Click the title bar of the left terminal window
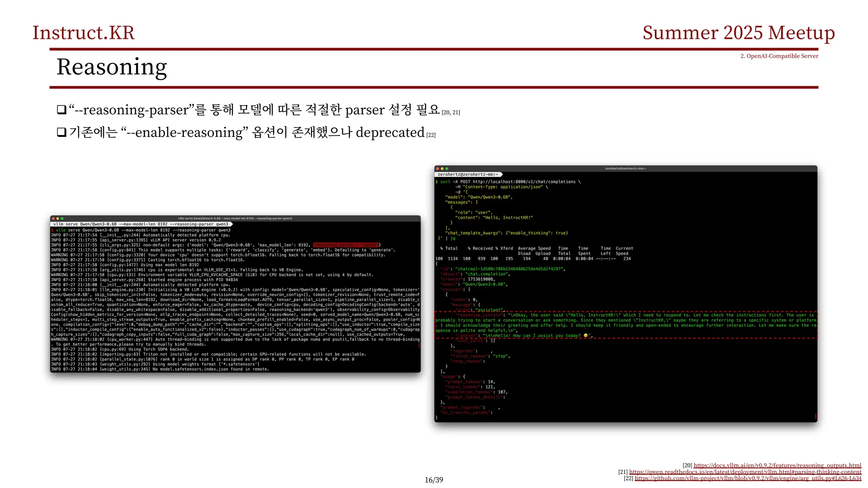This screenshot has width=868, height=488. 235,219
